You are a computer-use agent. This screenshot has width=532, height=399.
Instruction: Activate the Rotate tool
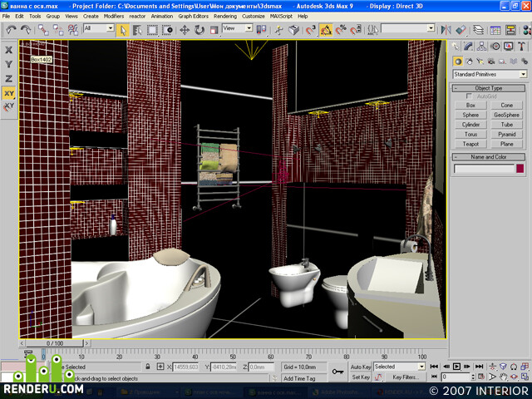coord(199,30)
